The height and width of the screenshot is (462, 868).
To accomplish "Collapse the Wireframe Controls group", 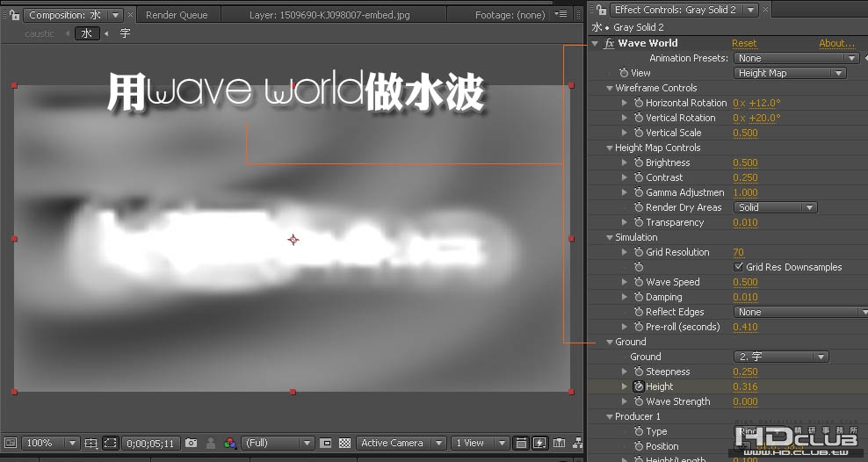I will coord(610,88).
